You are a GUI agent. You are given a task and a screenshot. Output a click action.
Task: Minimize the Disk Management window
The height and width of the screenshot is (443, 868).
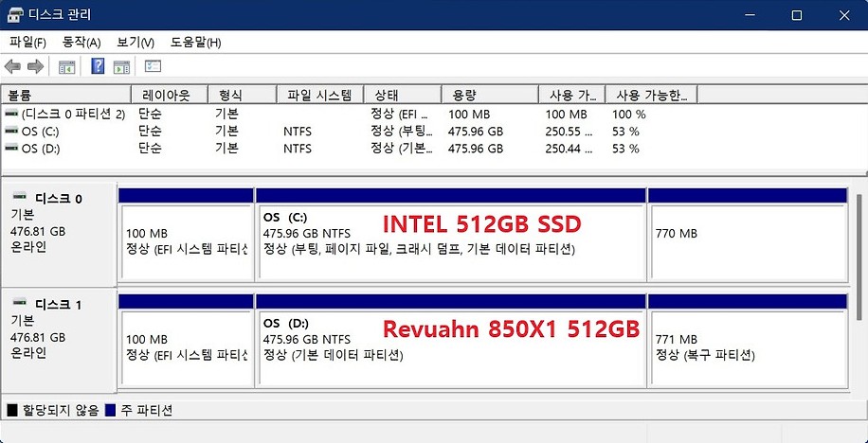[749, 15]
